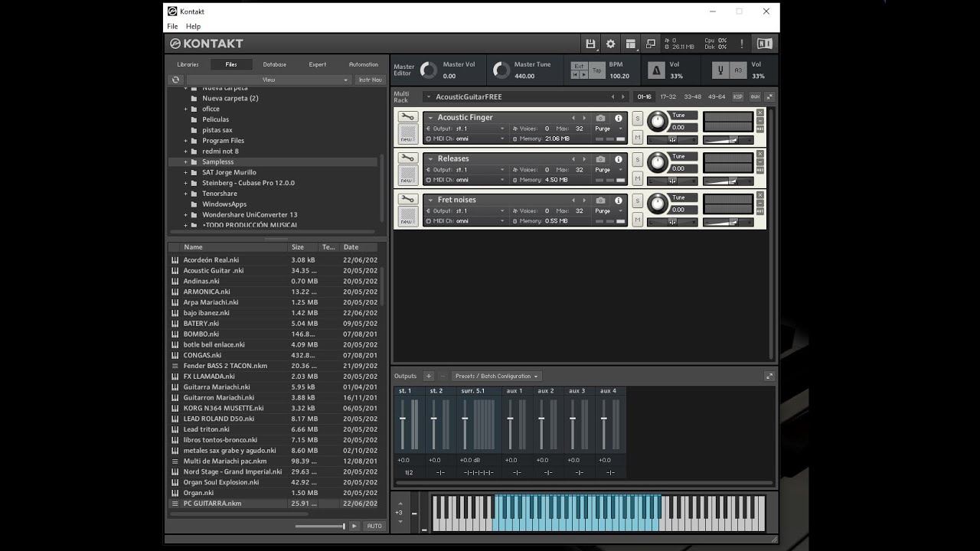Open Purge menu on Releases
The height and width of the screenshot is (551, 980).
[x=609, y=170]
